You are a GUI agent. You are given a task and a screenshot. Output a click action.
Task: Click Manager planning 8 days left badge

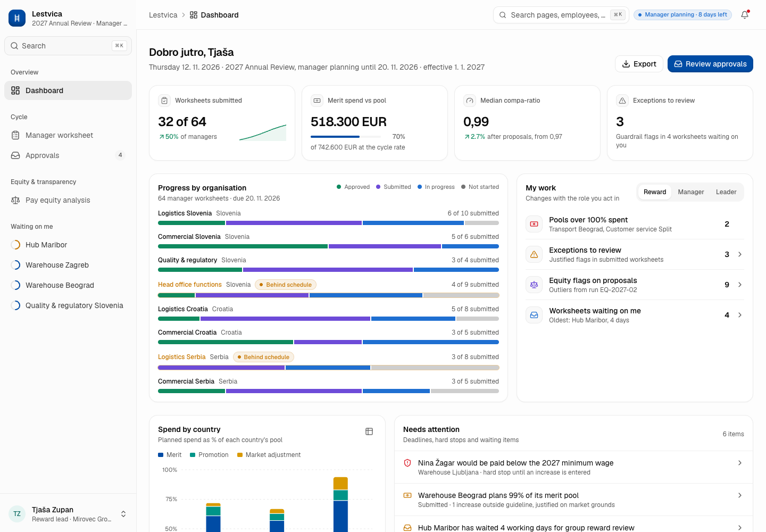pyautogui.click(x=682, y=15)
